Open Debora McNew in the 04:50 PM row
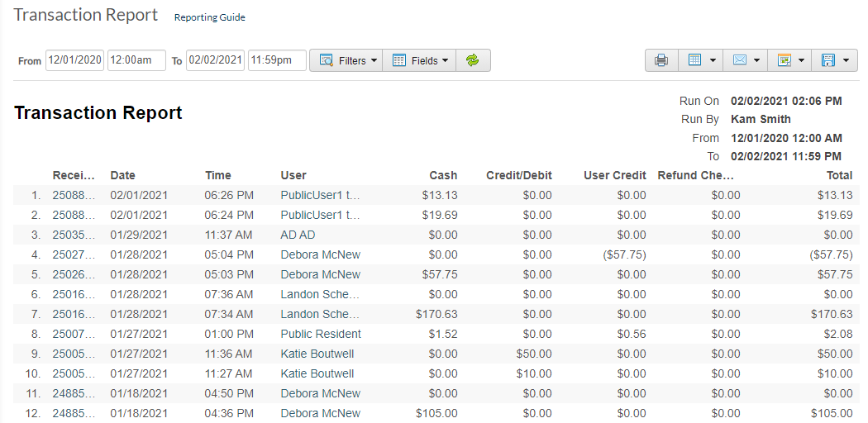The height and width of the screenshot is (423, 868). [321, 394]
